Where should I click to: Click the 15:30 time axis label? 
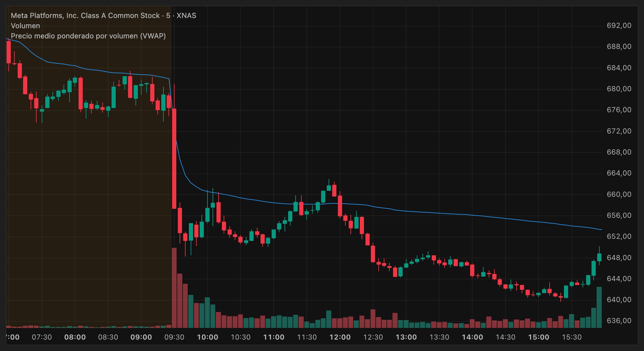tap(572, 337)
